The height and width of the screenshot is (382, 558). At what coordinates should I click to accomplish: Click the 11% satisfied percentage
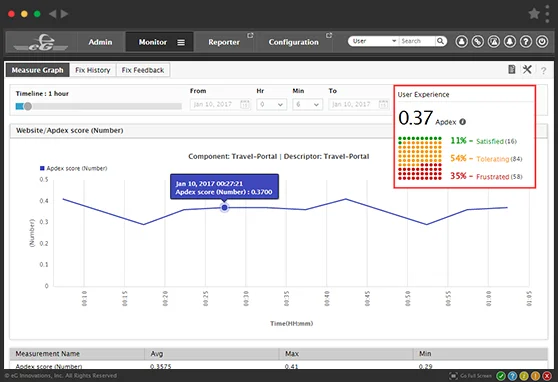tap(458, 141)
